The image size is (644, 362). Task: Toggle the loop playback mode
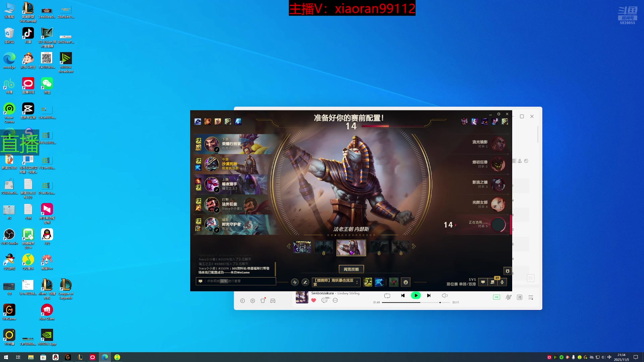point(387,296)
